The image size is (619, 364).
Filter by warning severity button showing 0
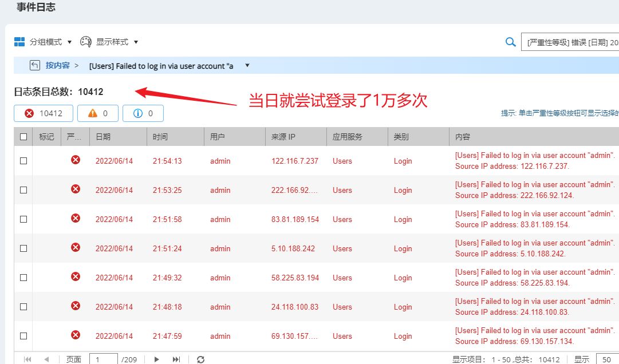click(98, 113)
